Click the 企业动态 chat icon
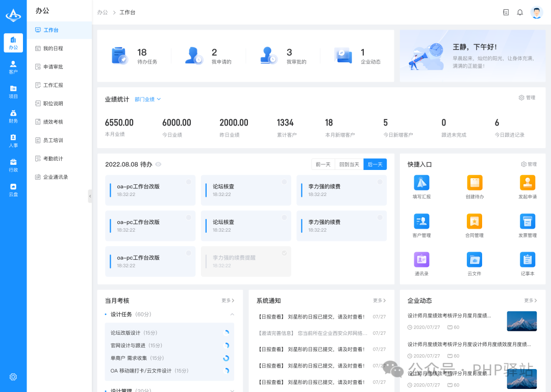This screenshot has height=392, width=551. tap(343, 56)
